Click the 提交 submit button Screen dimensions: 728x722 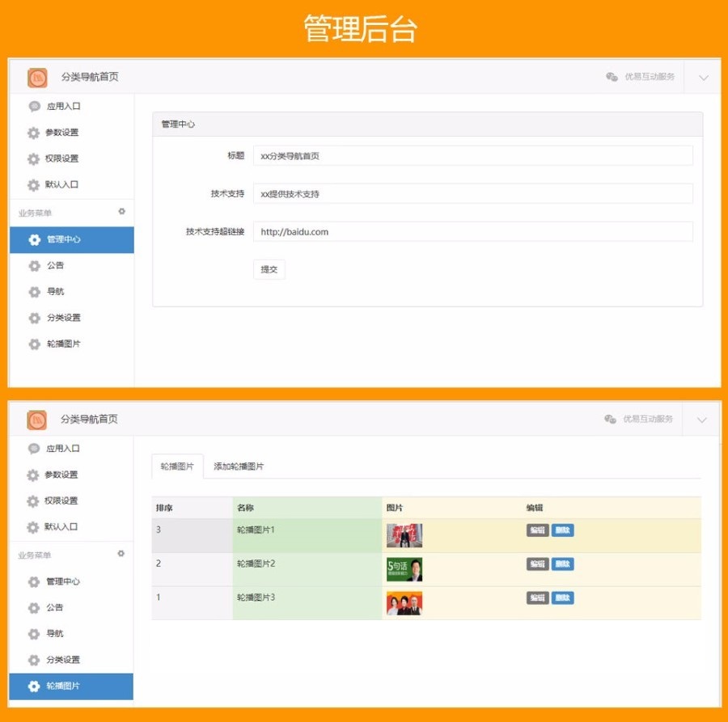(x=269, y=269)
